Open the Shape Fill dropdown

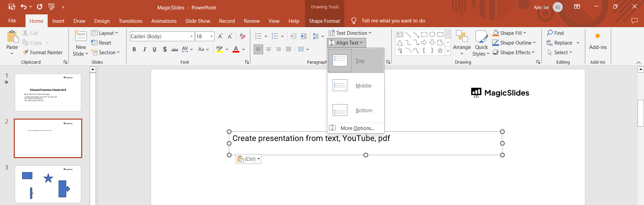pos(525,33)
